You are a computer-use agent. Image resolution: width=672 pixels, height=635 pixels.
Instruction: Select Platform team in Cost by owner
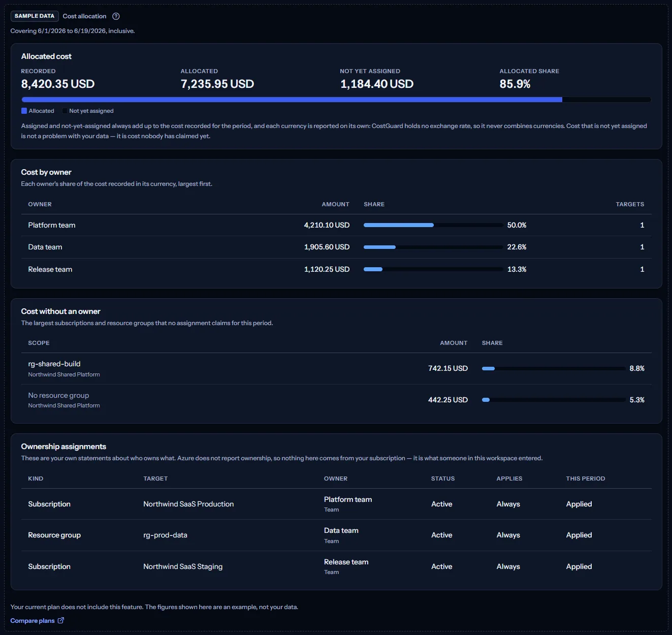coord(52,225)
